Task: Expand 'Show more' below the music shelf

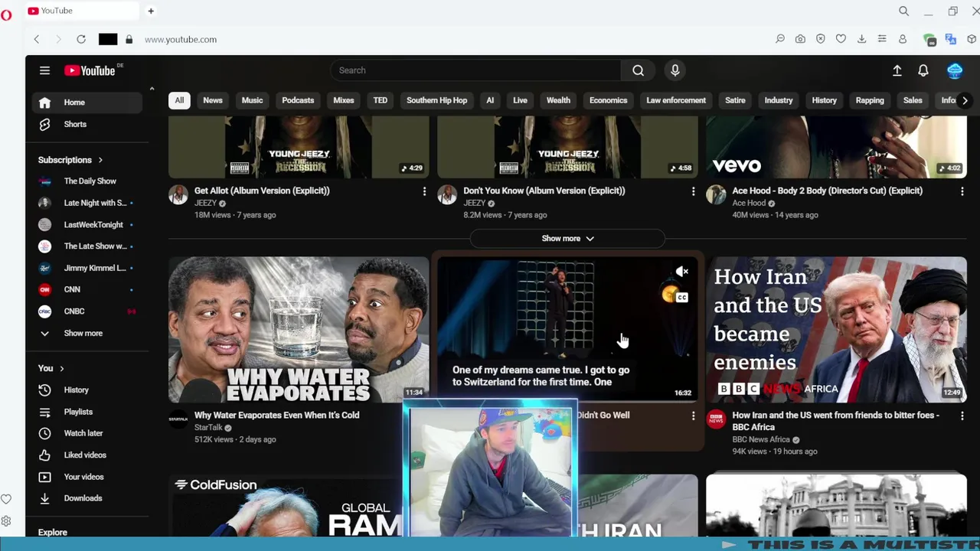Action: click(567, 238)
